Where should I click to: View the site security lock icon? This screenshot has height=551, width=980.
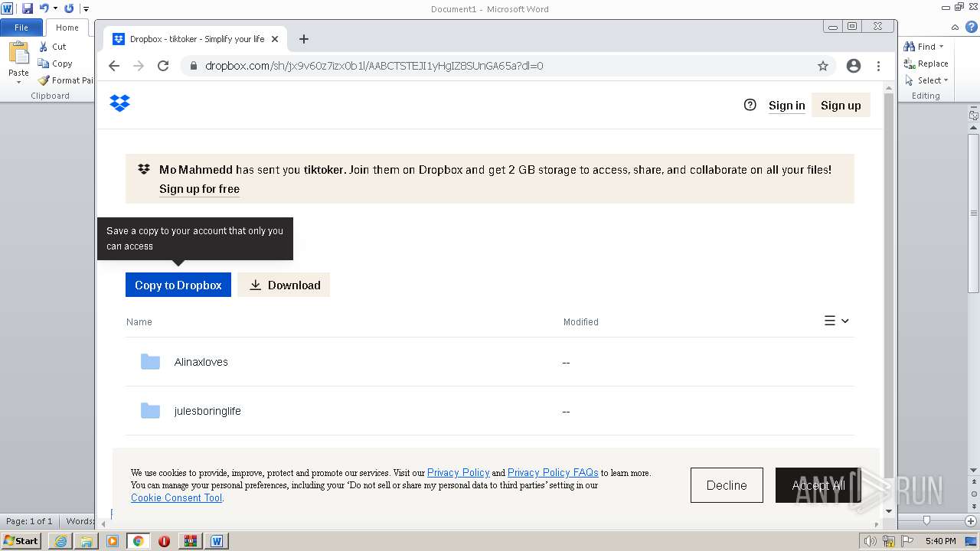click(194, 66)
